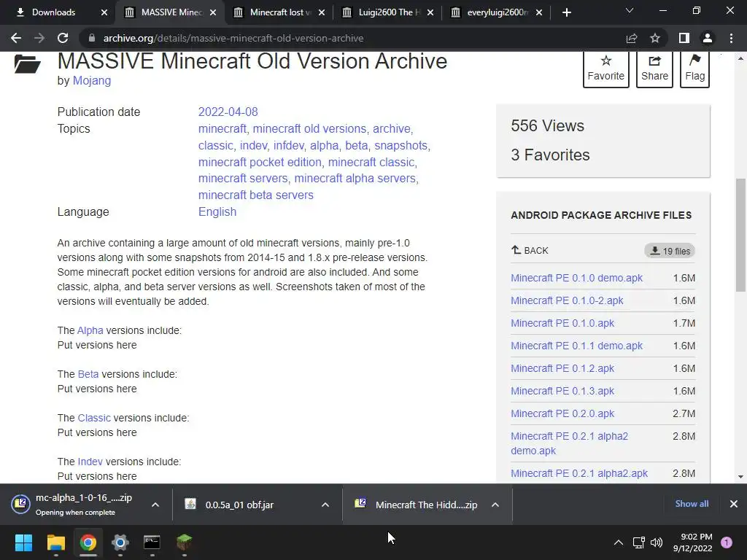Click the mc-alpha_1-0-16 zip download item
The width and height of the screenshot is (747, 560).
[76, 505]
